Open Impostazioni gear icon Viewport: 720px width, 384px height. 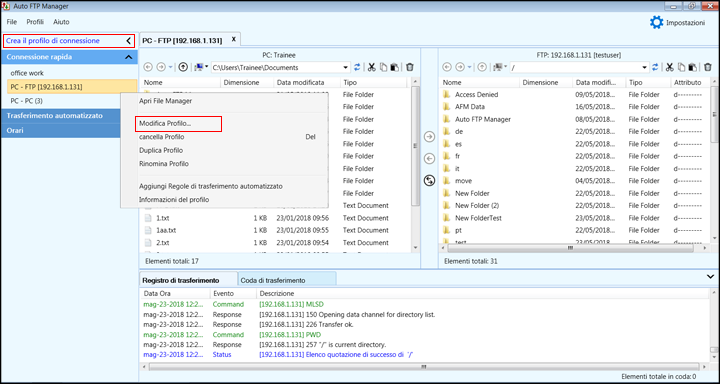pyautogui.click(x=656, y=23)
